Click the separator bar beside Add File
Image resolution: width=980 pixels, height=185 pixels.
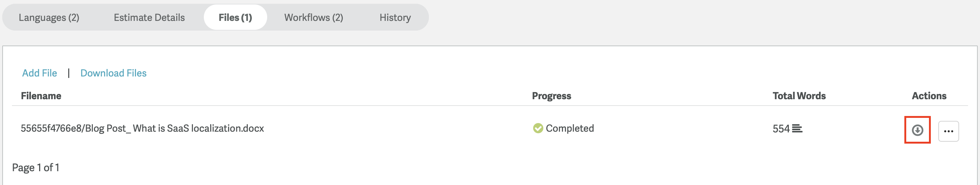coord(69,73)
